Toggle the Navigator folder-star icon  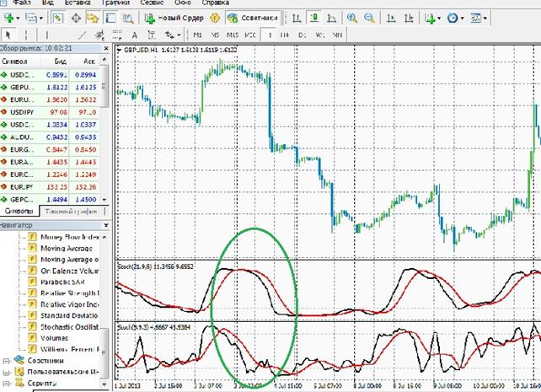94,18
